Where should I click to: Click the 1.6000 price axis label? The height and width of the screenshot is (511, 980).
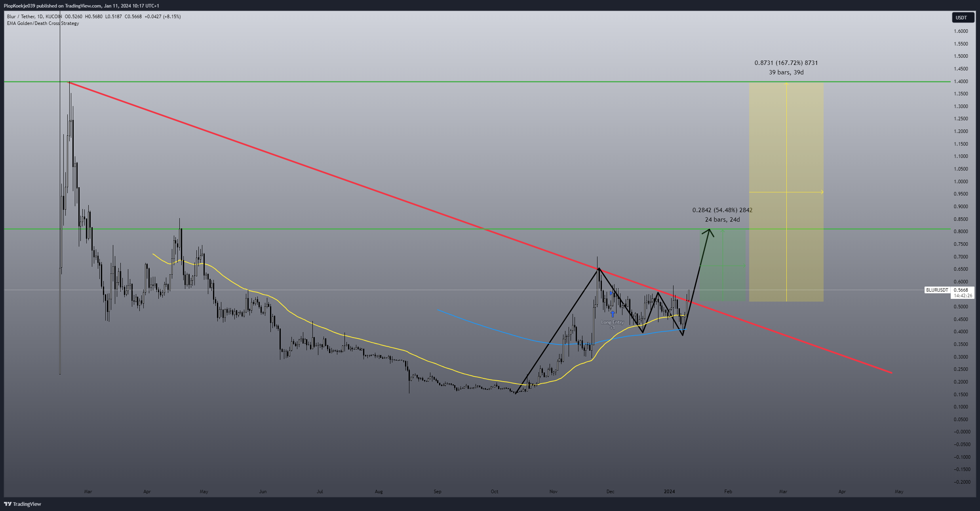[x=961, y=31]
